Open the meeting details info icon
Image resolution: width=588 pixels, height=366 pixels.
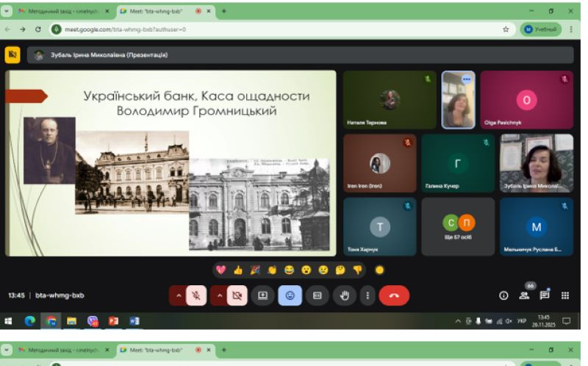503,295
